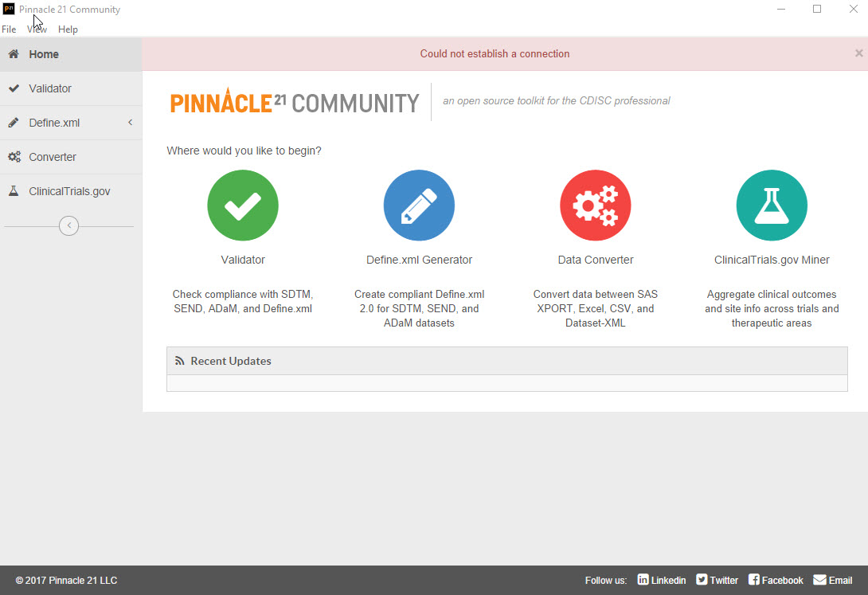The image size is (868, 595).
Task: Click the RSS feed icon beside Recent Updates
Action: [179, 361]
